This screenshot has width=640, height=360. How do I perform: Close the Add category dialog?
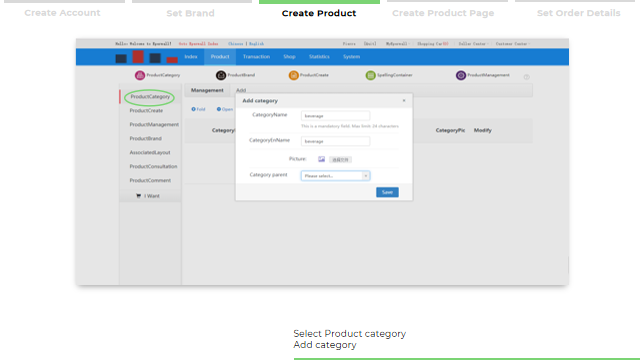[x=404, y=100]
